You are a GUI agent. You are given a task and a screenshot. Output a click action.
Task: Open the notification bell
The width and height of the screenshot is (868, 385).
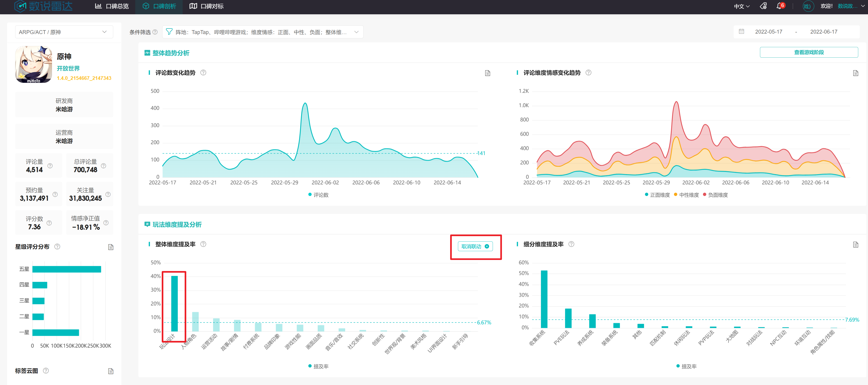(779, 6)
